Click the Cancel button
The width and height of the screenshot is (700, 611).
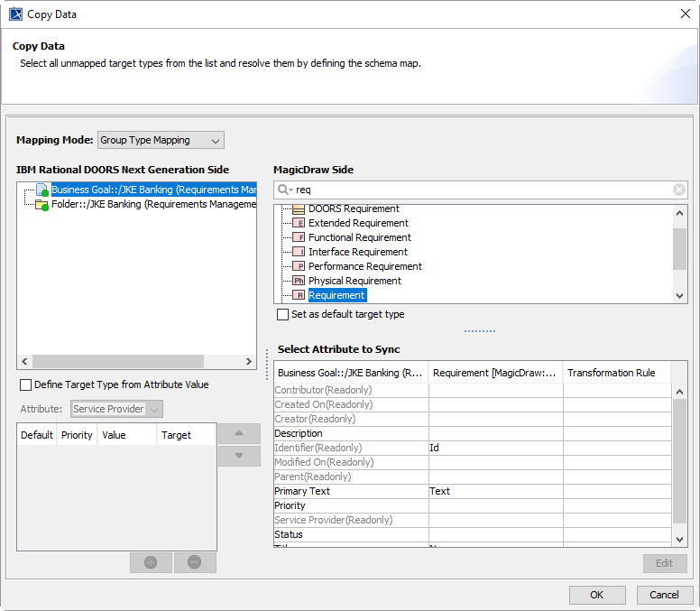[664, 595]
